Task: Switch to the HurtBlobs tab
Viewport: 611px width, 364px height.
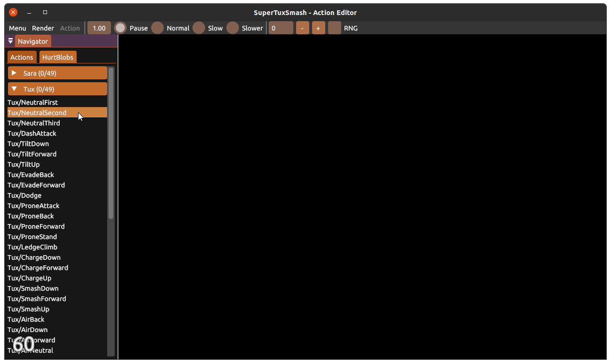Action: point(58,57)
